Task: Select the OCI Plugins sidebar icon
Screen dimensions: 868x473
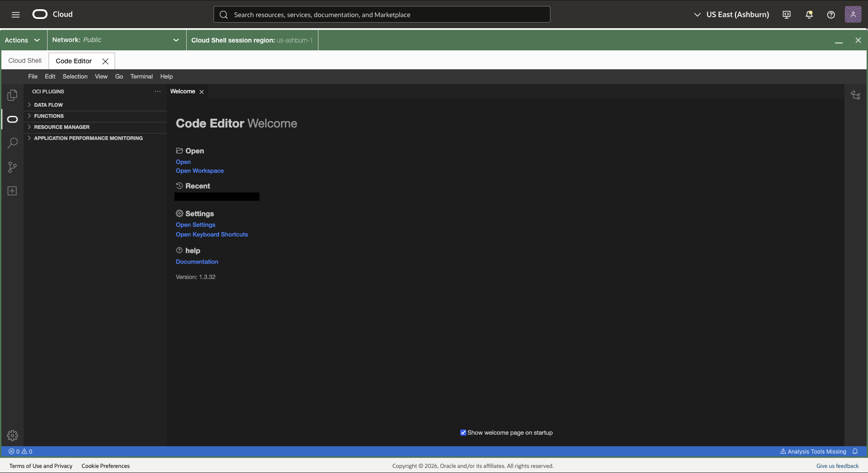Action: pos(12,119)
